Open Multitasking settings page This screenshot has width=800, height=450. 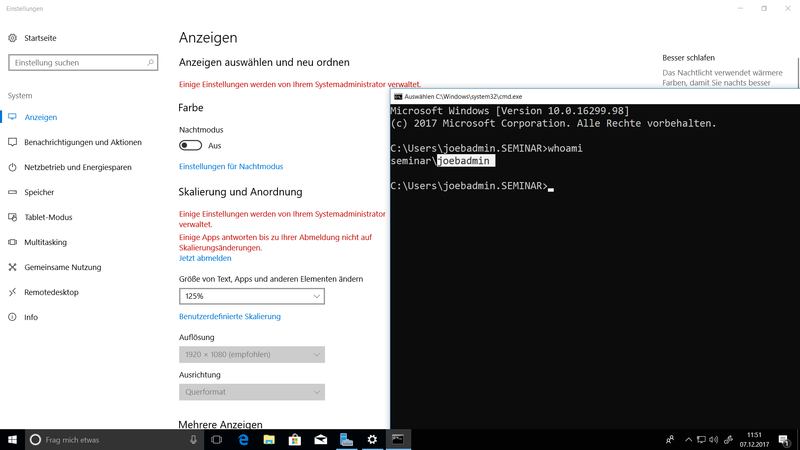coord(45,242)
